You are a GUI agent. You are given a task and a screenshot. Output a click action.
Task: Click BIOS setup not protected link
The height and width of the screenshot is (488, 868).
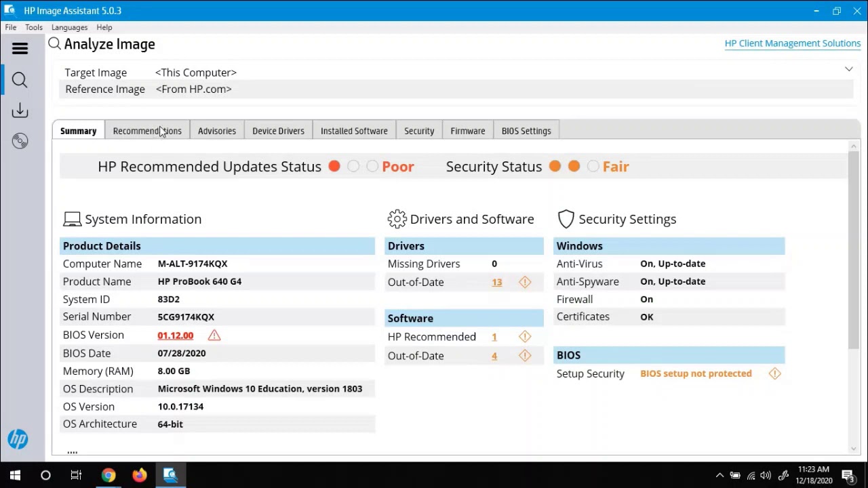pos(696,373)
